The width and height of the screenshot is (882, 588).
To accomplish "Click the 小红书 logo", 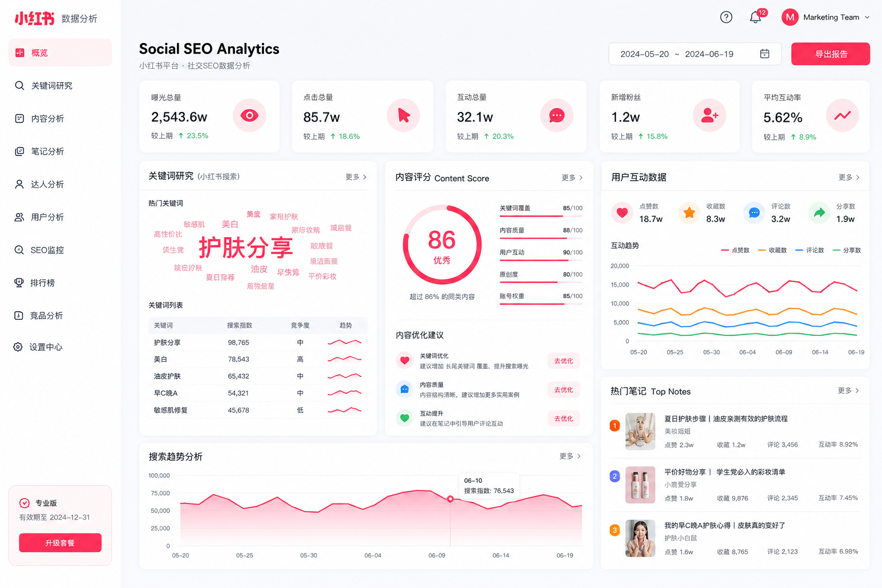I will point(34,18).
